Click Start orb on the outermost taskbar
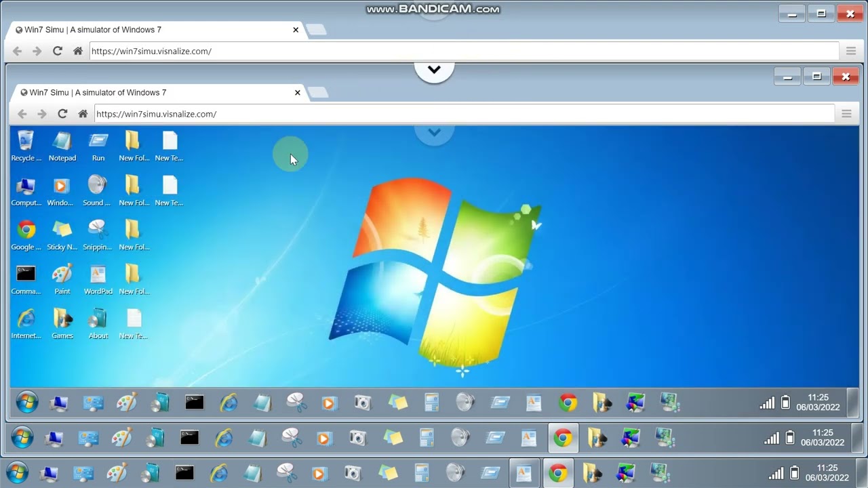 [x=18, y=472]
